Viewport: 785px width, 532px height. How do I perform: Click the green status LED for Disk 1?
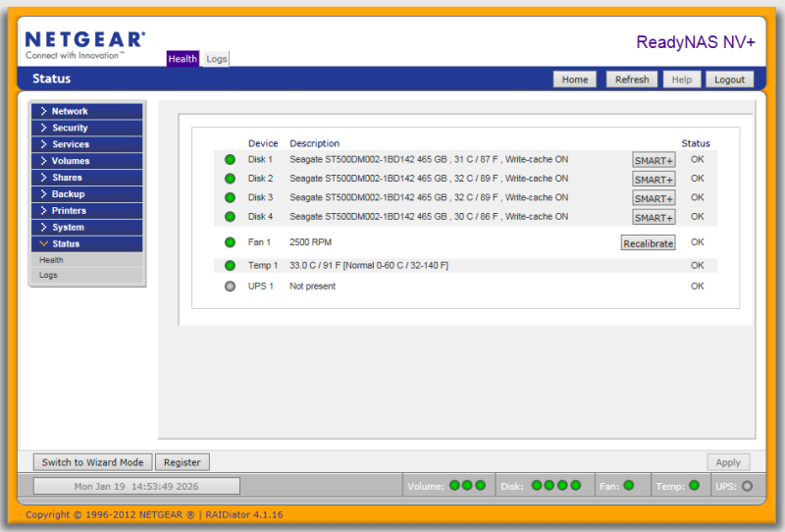[230, 159]
